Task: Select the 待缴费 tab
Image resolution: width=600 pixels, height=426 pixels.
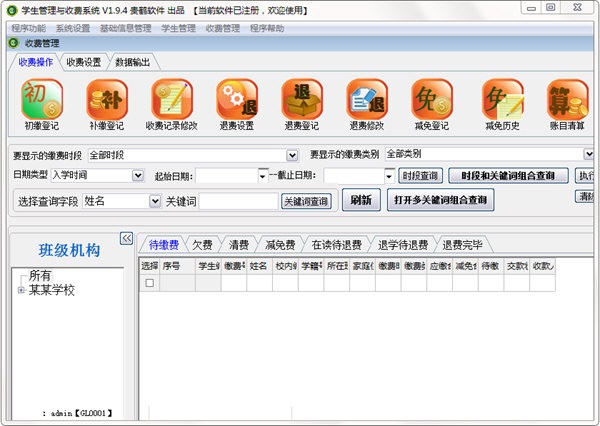Action: coord(164,245)
